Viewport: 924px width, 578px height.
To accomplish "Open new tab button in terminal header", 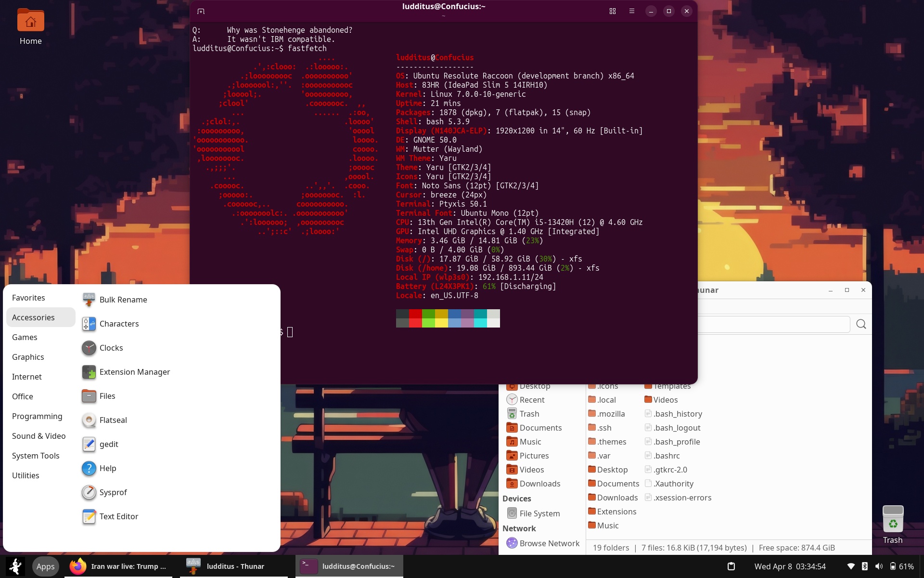I will tap(201, 11).
